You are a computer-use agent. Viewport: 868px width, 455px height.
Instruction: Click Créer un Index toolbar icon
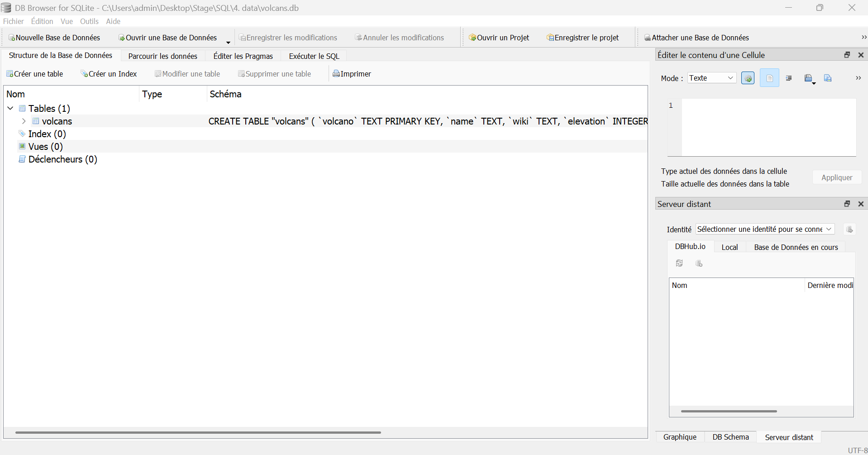(x=84, y=74)
